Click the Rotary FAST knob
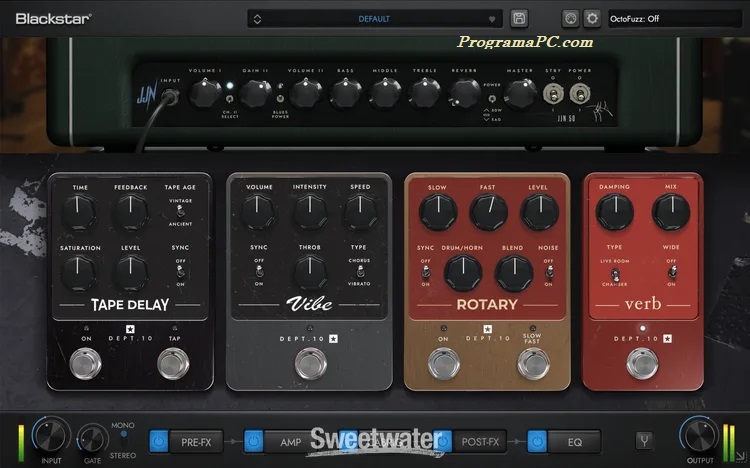750x468 pixels. pyautogui.click(x=488, y=212)
